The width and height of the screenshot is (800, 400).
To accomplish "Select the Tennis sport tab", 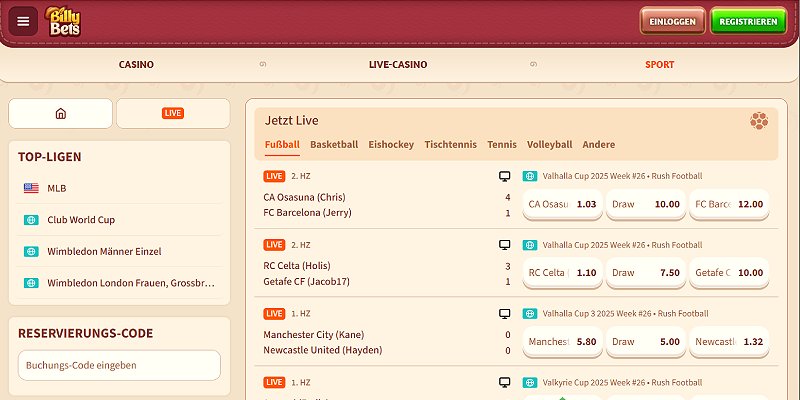I will point(502,145).
